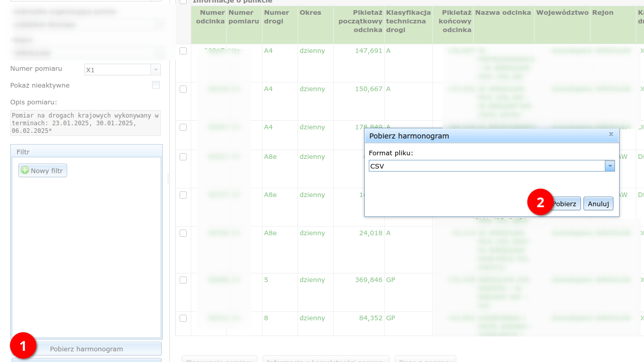Click A8e in the row with pikietaż 24,018
This screenshot has width=644, height=362.
(x=270, y=233)
